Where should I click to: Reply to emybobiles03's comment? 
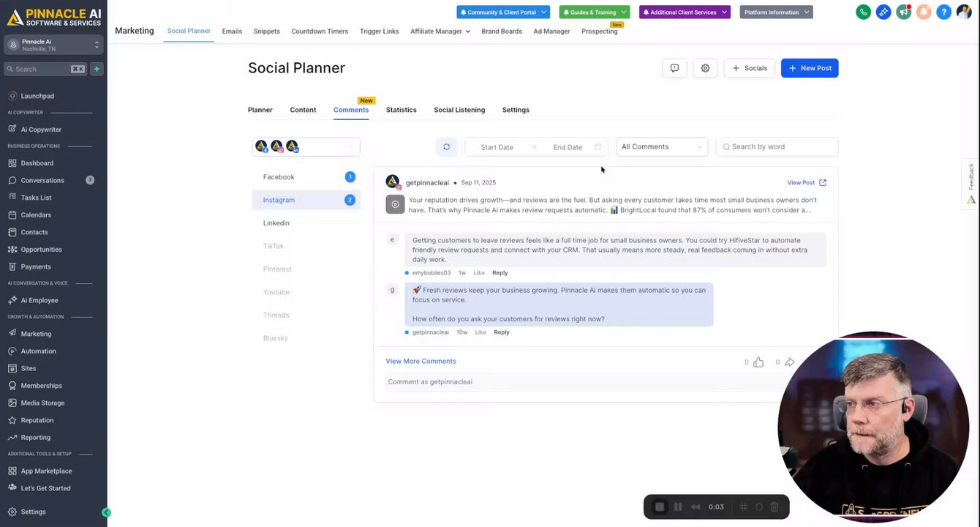click(500, 273)
